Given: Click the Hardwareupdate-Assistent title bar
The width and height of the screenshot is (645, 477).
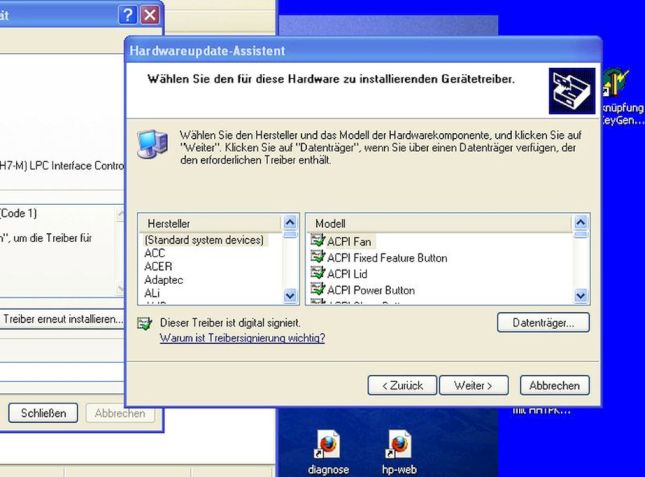Looking at the screenshot, I should [362, 51].
